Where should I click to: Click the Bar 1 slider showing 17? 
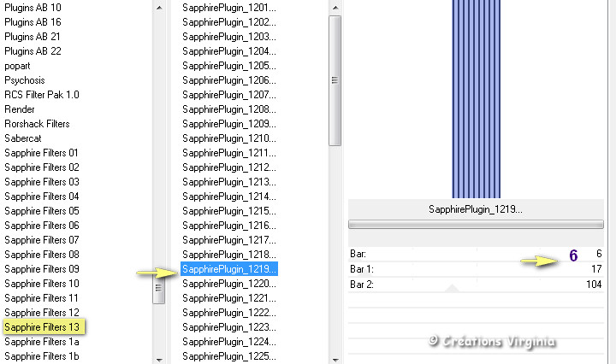(476, 269)
